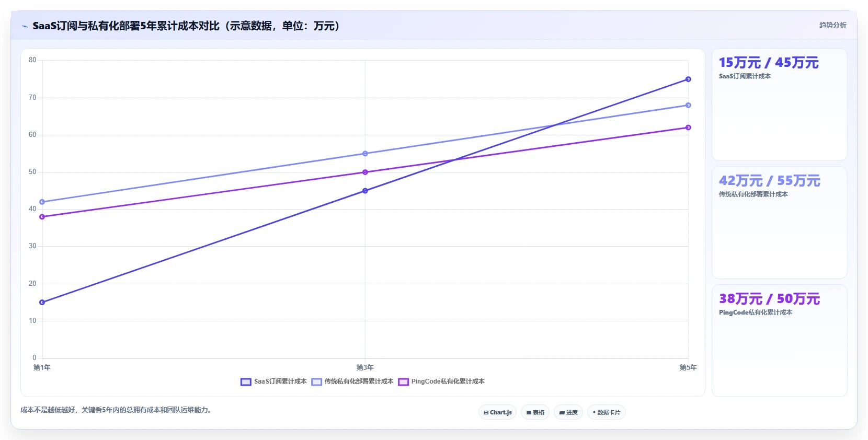Click the 传统私有化部署 第1年 point at 42
Image resolution: width=868 pixels, height=440 pixels.
tap(42, 202)
